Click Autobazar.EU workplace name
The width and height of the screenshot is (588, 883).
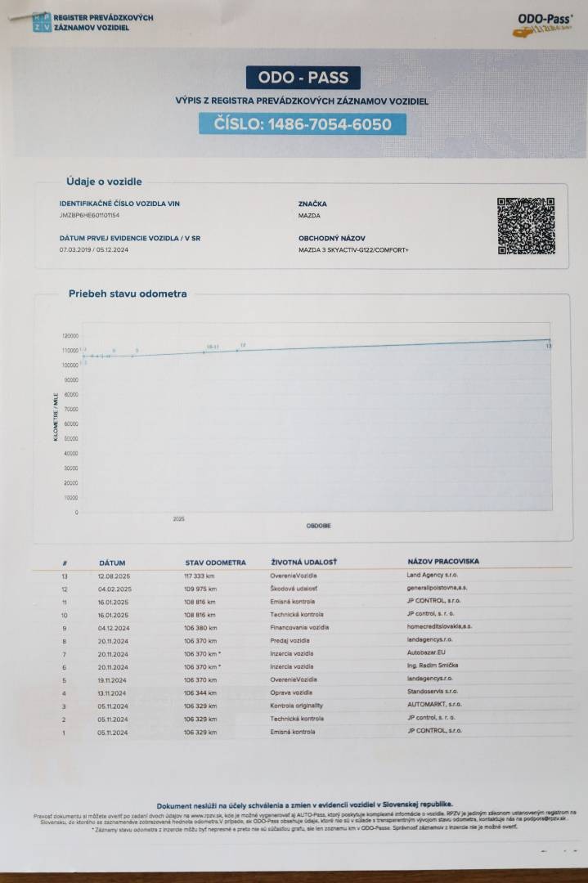coord(426,652)
